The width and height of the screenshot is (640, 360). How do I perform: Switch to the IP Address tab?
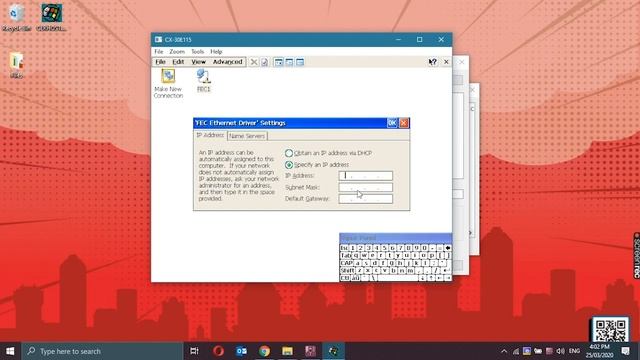pos(210,135)
